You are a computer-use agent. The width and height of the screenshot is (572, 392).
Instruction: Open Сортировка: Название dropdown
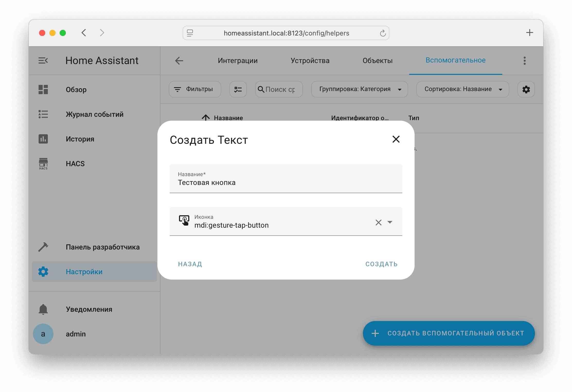462,89
